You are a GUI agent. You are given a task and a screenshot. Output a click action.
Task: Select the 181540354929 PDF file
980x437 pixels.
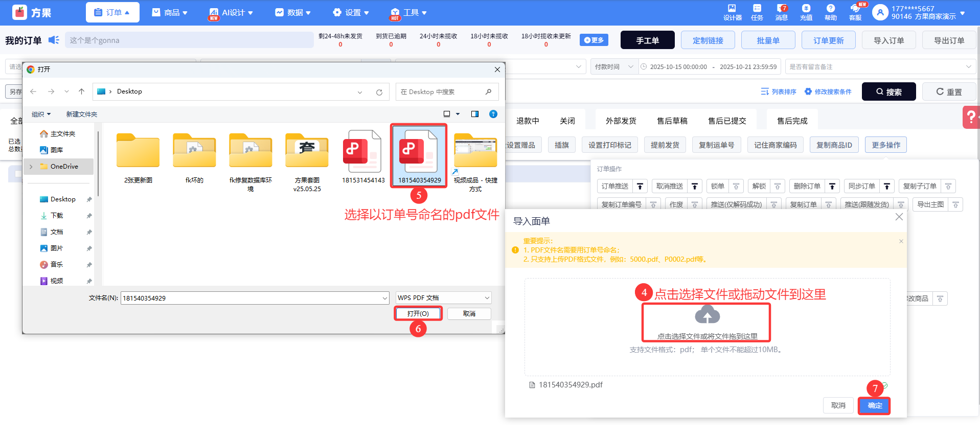[419, 156]
